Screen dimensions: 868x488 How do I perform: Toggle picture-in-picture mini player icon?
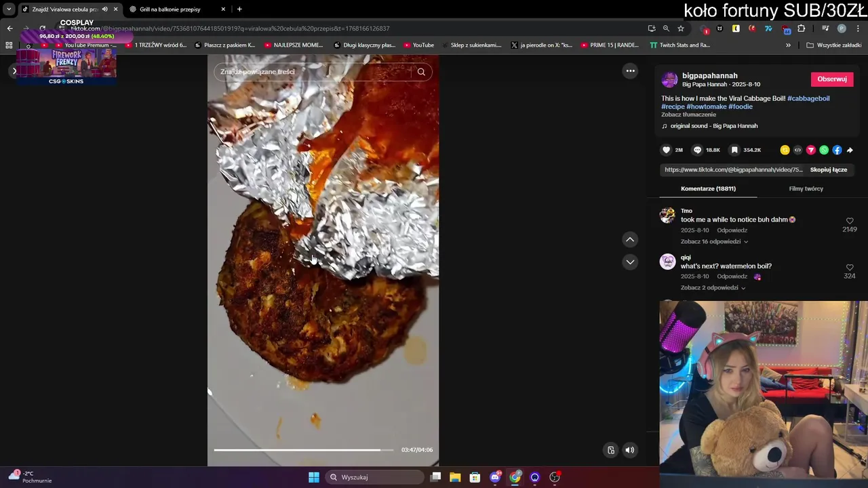coord(611,450)
